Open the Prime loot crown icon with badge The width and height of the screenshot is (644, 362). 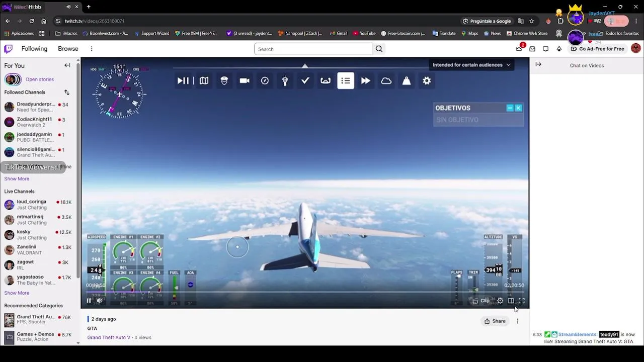pos(519,48)
